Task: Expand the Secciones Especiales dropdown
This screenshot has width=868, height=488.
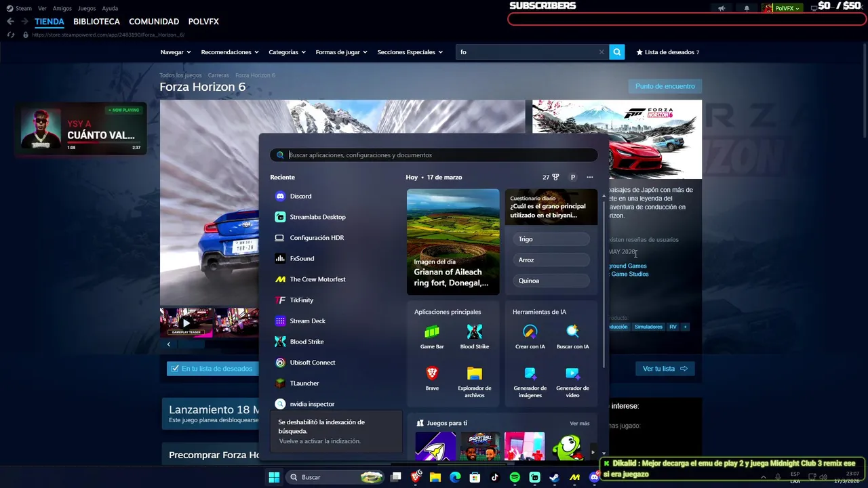Action: coord(410,52)
